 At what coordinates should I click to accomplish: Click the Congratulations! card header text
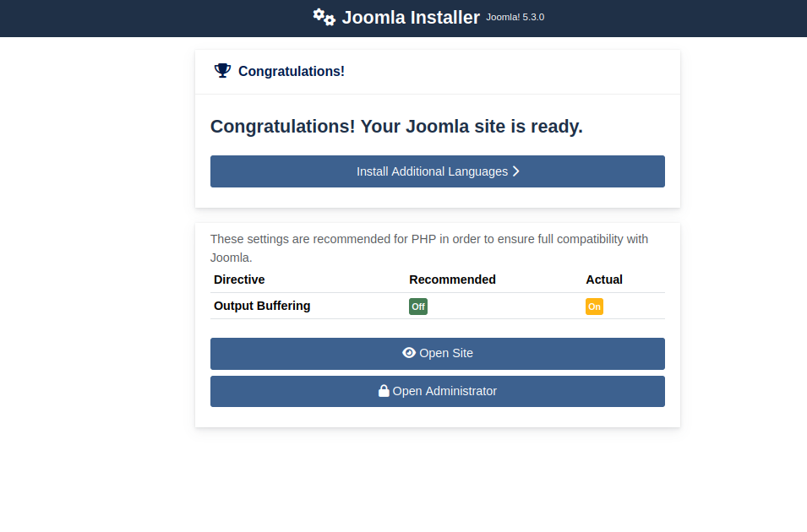291,71
